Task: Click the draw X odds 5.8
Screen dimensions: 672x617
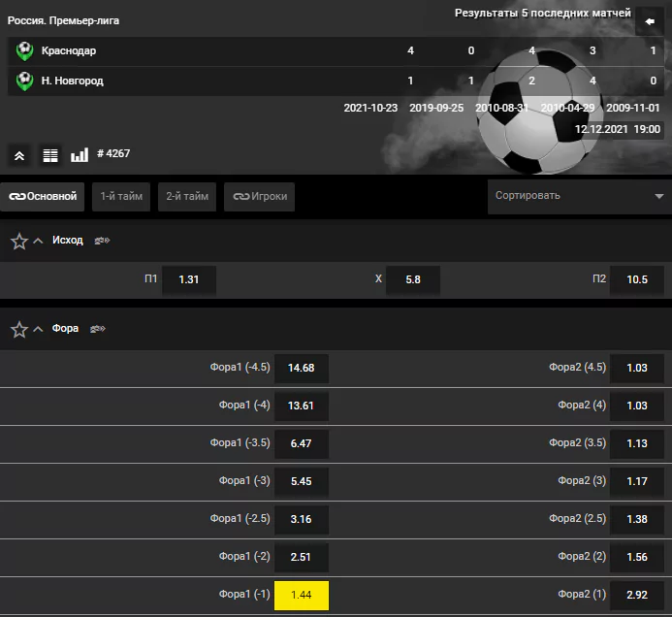Action: (x=413, y=280)
